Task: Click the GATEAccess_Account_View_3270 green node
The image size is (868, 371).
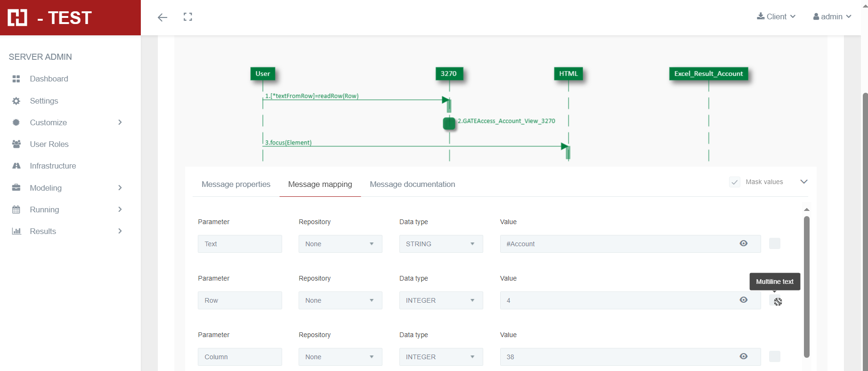Action: (x=449, y=123)
